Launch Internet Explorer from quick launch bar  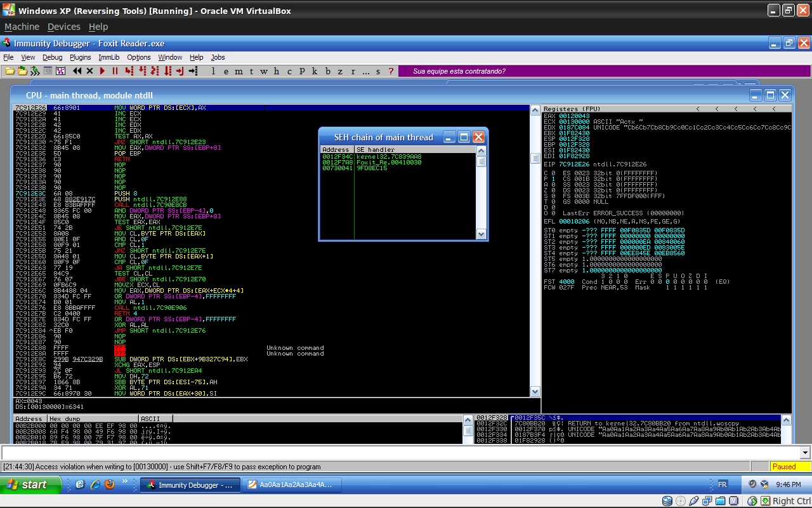point(95,485)
